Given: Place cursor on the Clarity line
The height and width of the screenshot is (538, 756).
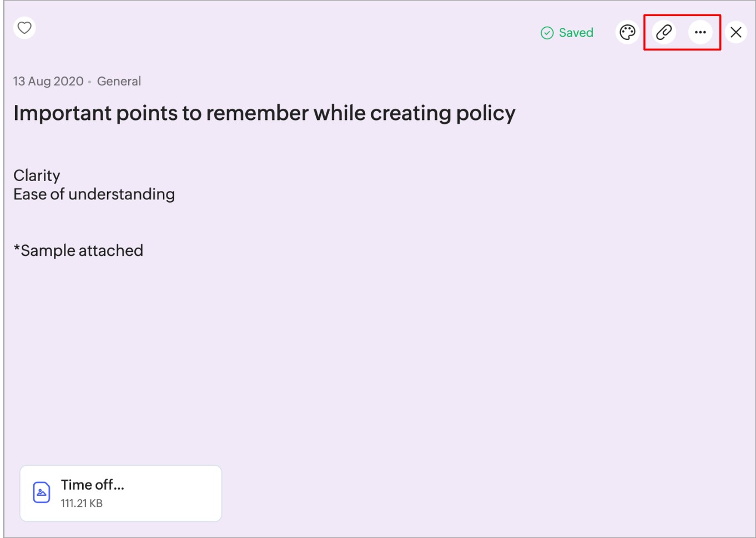Looking at the screenshot, I should pos(37,175).
